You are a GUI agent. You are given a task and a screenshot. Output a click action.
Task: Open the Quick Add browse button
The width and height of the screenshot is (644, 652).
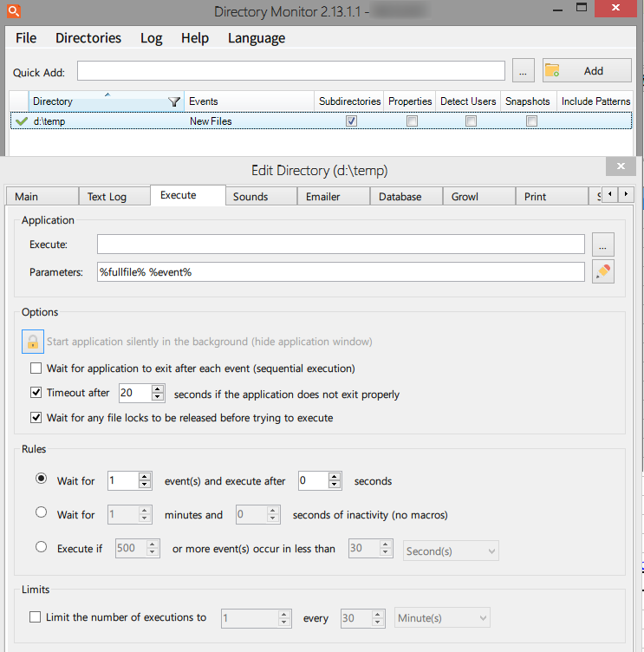tap(523, 71)
